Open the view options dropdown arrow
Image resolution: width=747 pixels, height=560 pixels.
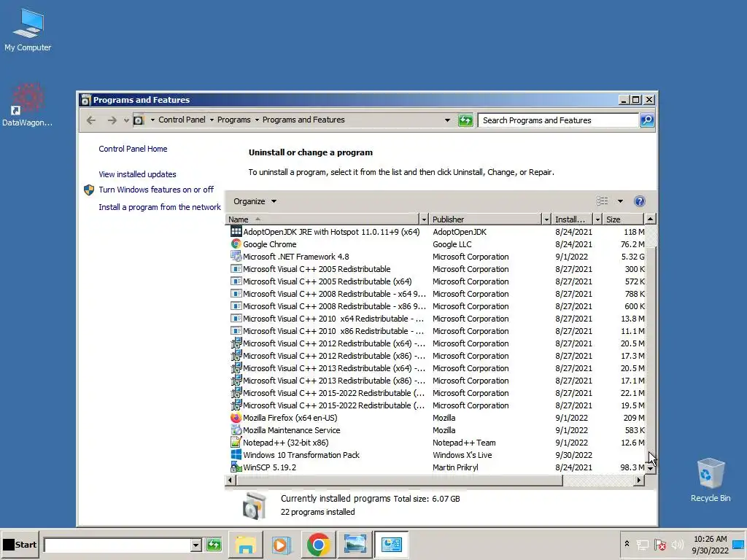click(x=620, y=201)
